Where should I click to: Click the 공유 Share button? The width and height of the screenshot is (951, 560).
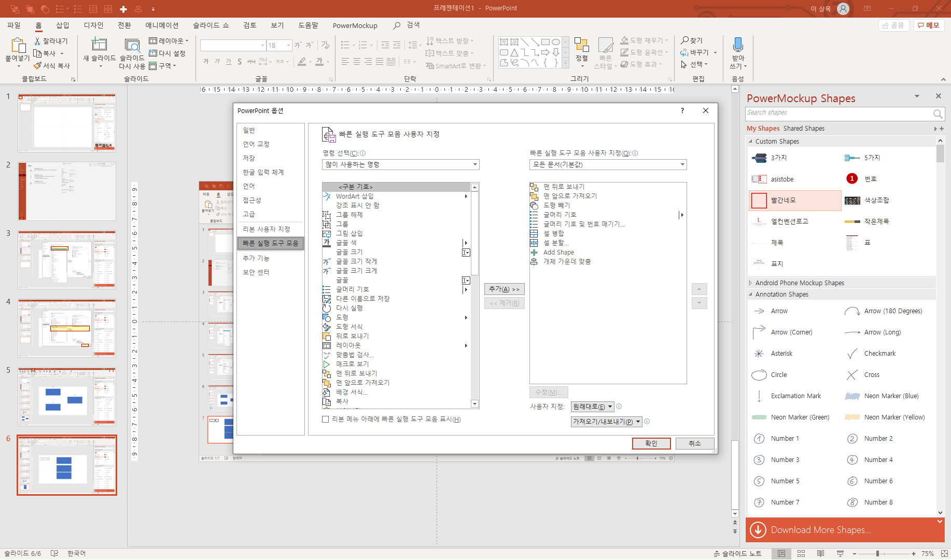click(893, 25)
